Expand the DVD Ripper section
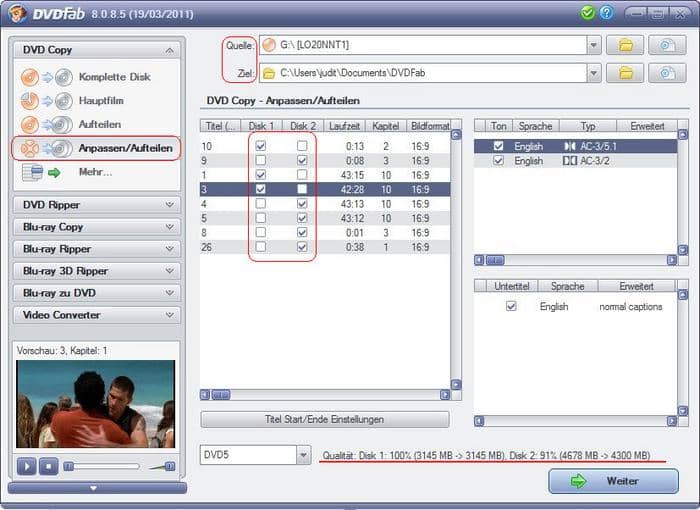This screenshot has height=510, width=700. [x=170, y=205]
